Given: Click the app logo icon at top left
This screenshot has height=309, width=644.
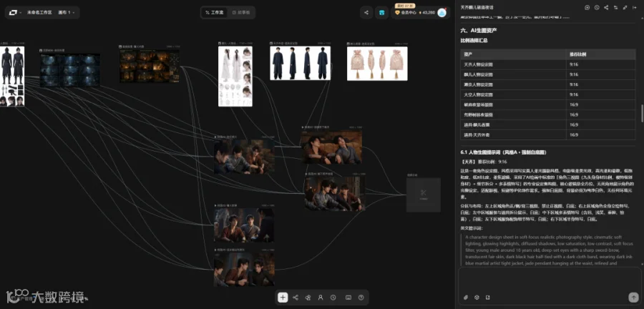Looking at the screenshot, I should [x=13, y=12].
